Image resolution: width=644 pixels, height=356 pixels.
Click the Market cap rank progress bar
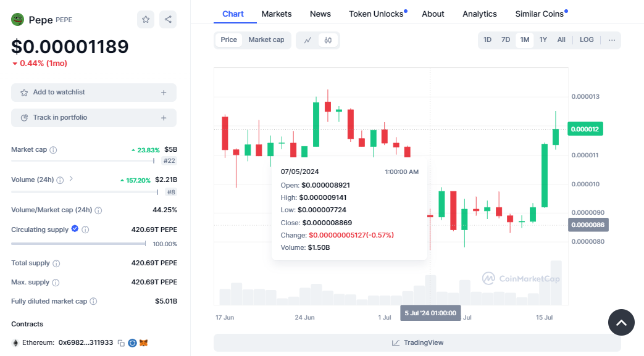coord(83,161)
